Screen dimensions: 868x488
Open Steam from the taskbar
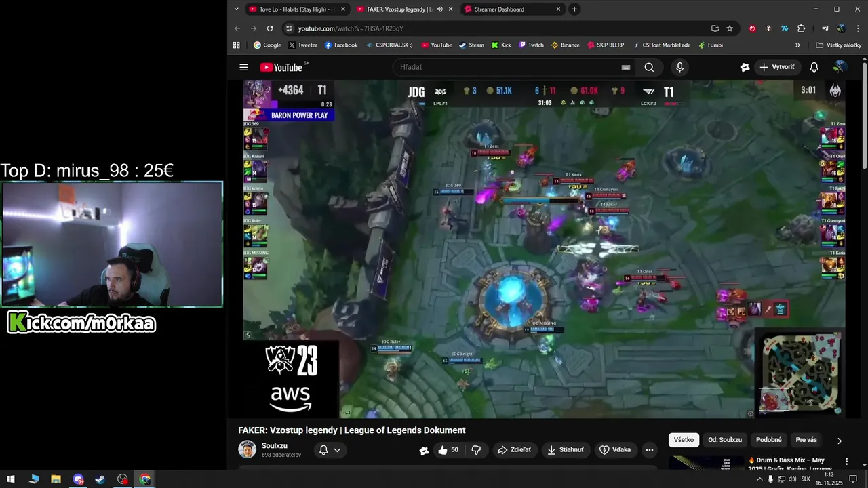(100, 479)
